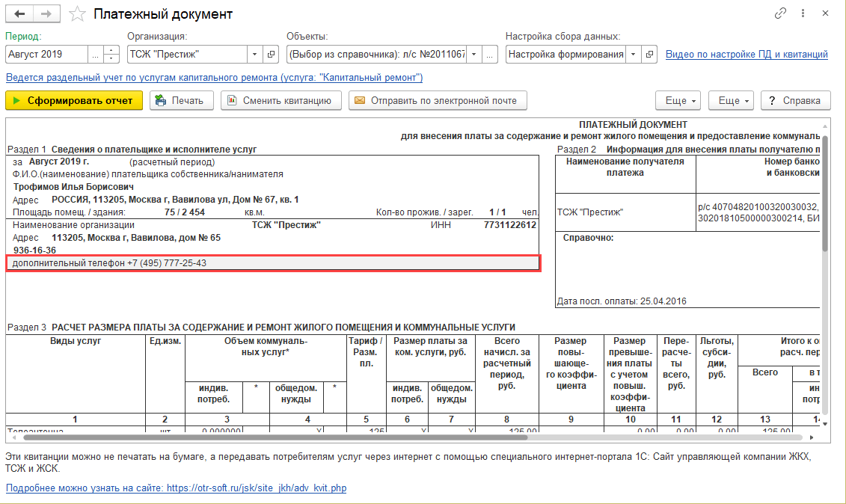Click the Тариф / Разм. пл. column header
Viewport: 846px width, 504px height.
367,374
